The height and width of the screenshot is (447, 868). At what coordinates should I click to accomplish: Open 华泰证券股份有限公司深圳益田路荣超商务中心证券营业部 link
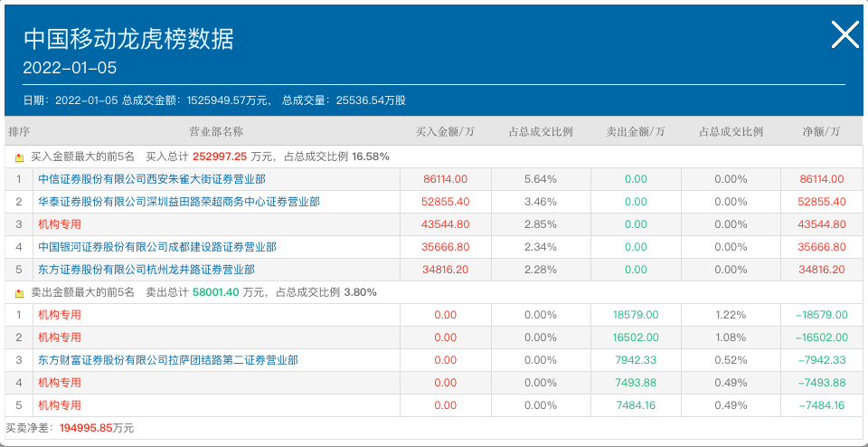179,202
